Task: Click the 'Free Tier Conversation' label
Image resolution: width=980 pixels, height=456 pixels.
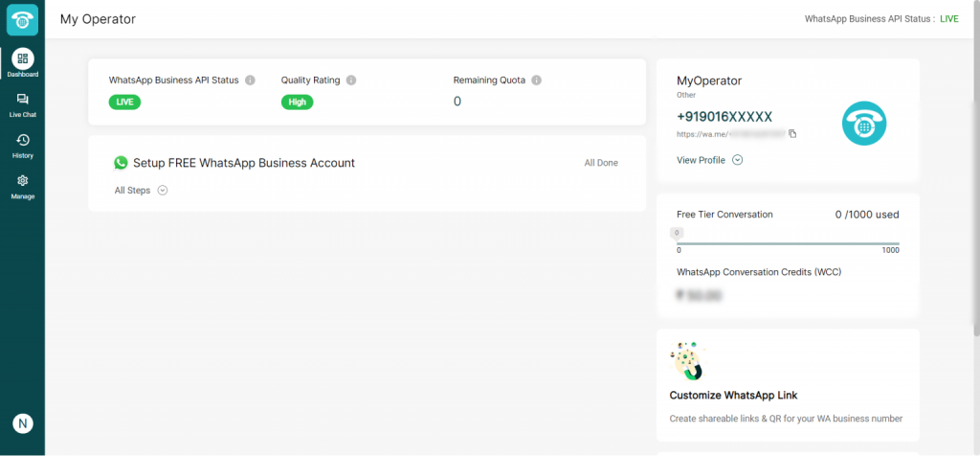Action: (725, 215)
